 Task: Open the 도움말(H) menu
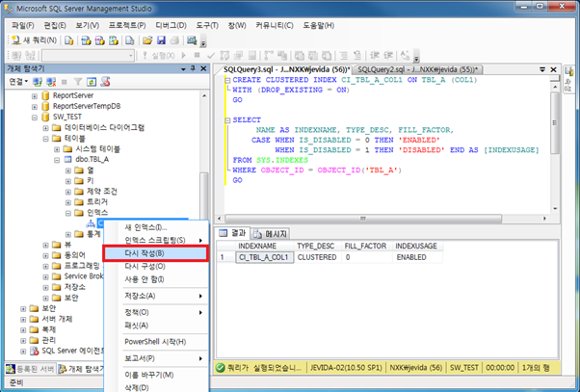click(319, 25)
